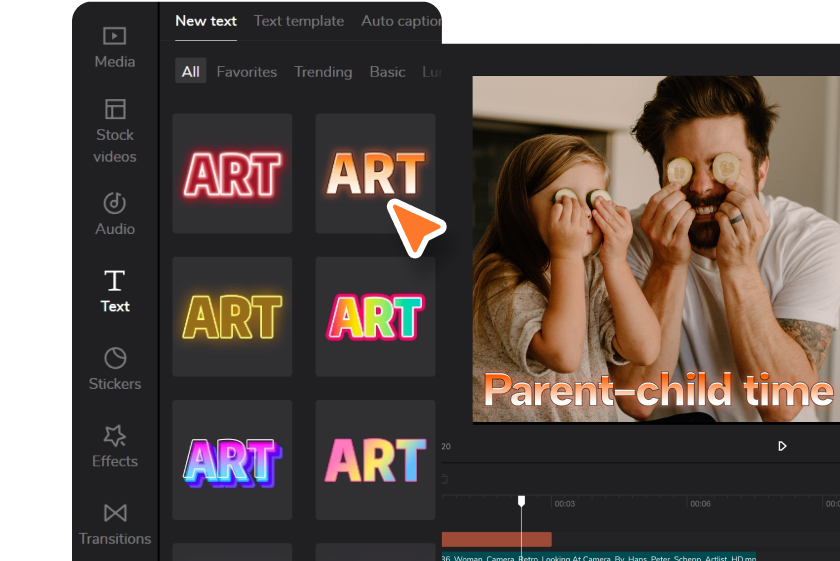Viewport: 840px width, 561px height.
Task: Switch to the Text template tab
Action: [x=299, y=21]
